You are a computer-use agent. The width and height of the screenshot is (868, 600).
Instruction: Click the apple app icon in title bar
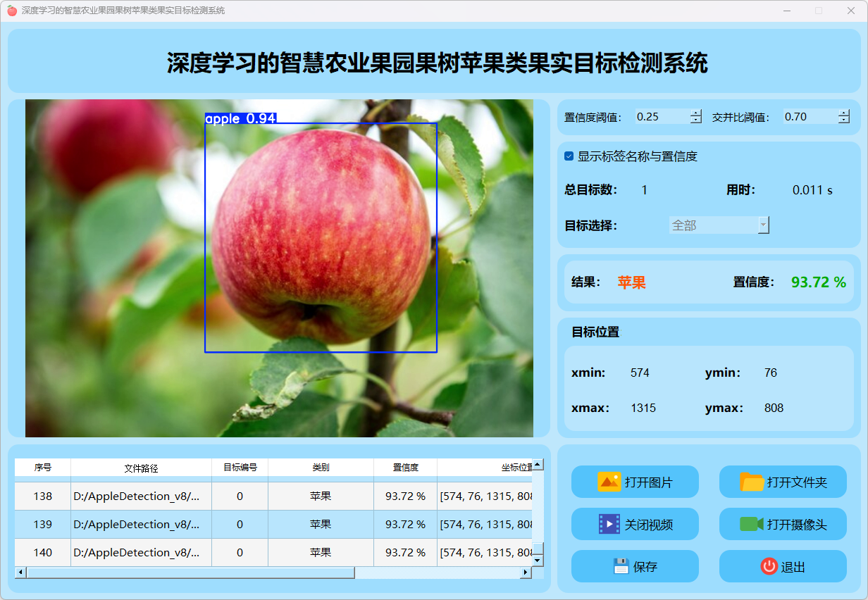pyautogui.click(x=12, y=11)
